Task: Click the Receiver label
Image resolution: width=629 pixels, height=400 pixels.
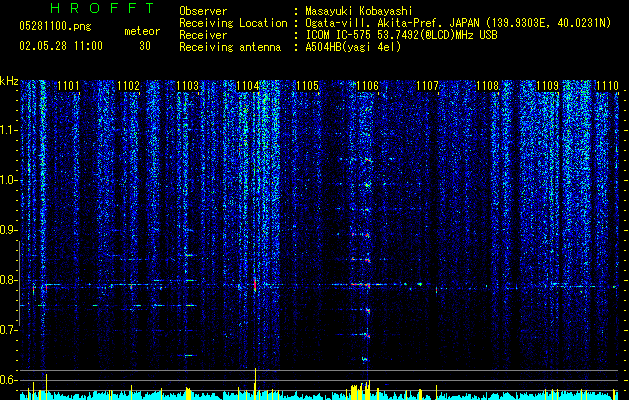Action: point(203,35)
